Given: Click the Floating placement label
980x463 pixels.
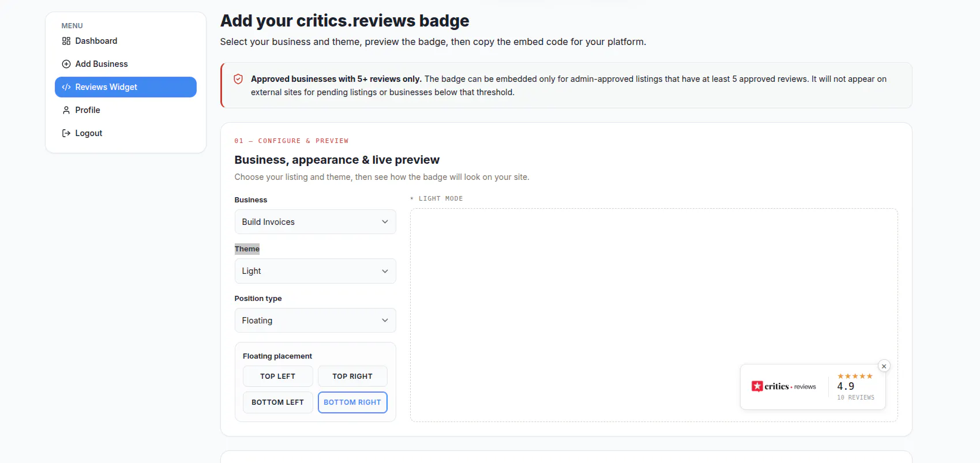Looking at the screenshot, I should (277, 356).
